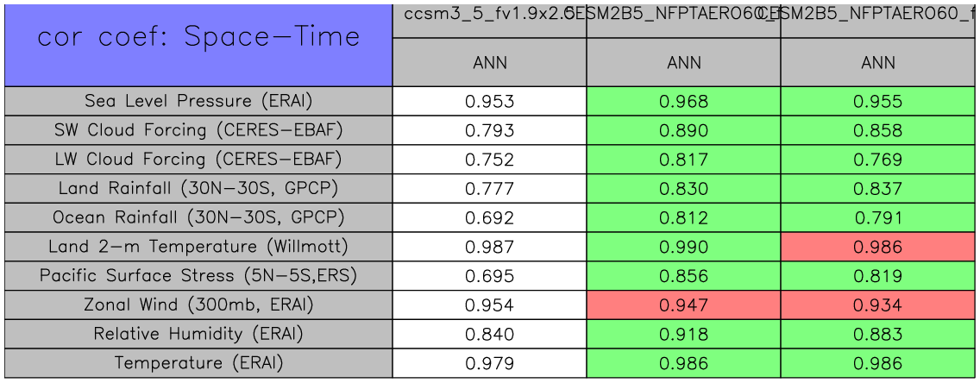Select the red 0.986 Land Temperature cell
This screenshot has height=383, width=980.
click(x=878, y=248)
